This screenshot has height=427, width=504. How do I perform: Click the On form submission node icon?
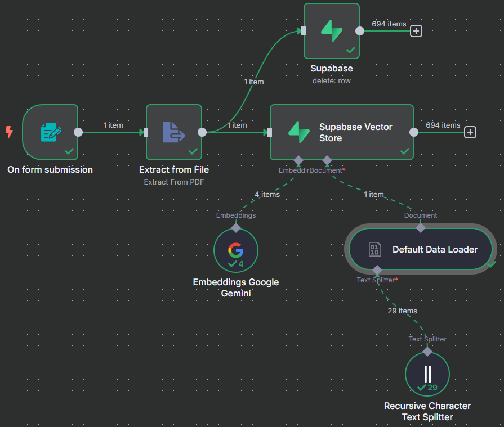[x=50, y=133]
